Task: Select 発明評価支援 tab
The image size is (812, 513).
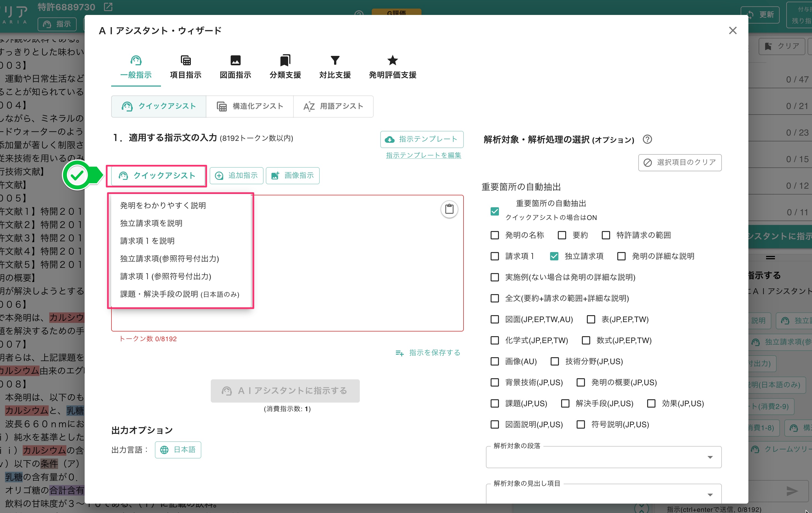Action: coord(392,68)
